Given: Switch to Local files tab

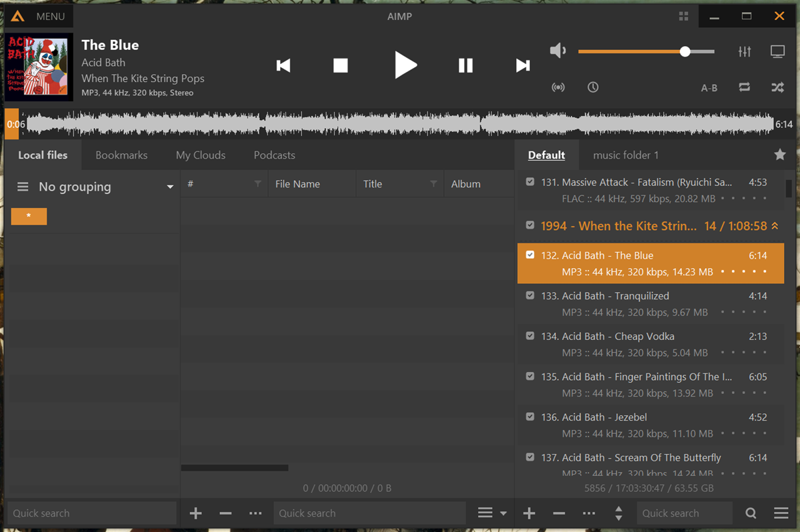Looking at the screenshot, I should pyautogui.click(x=43, y=155).
